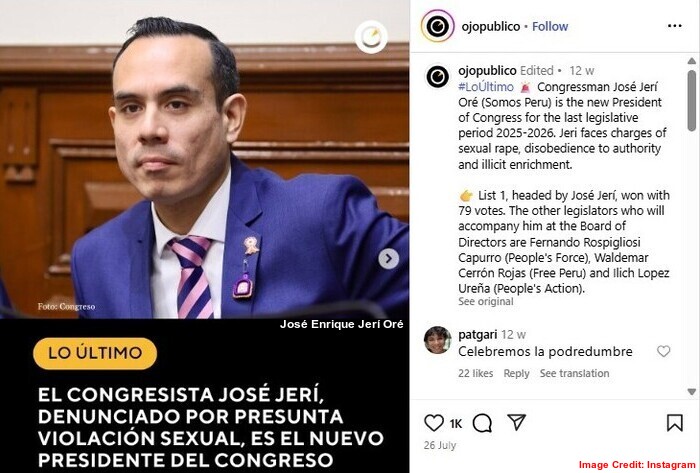Like the post with heart icon
The height and width of the screenshot is (473, 700).
click(x=433, y=423)
